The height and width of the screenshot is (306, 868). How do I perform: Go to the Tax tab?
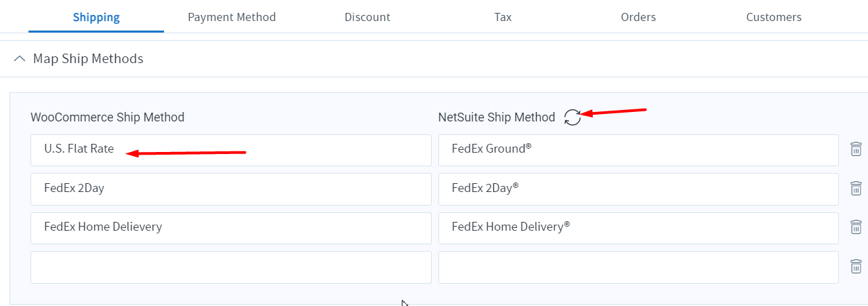click(x=503, y=17)
